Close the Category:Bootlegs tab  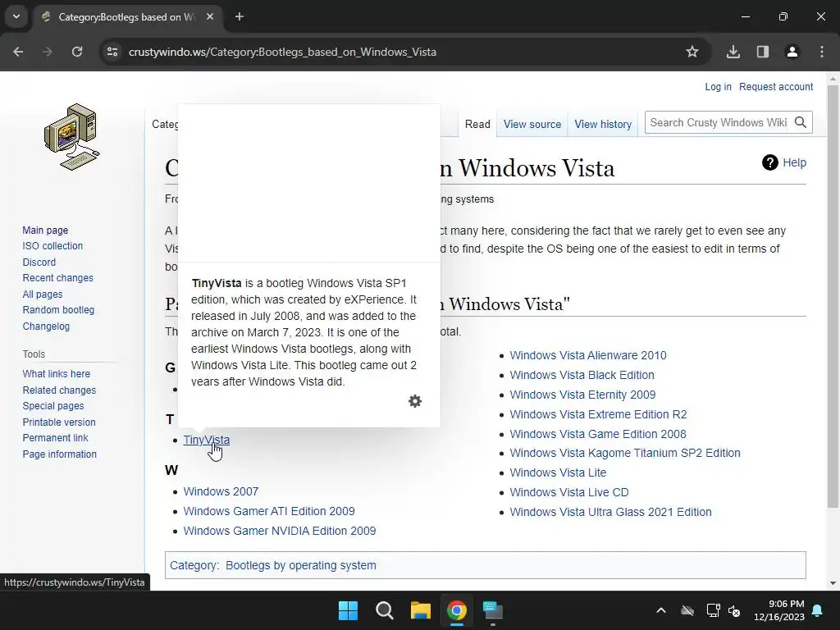click(x=210, y=16)
